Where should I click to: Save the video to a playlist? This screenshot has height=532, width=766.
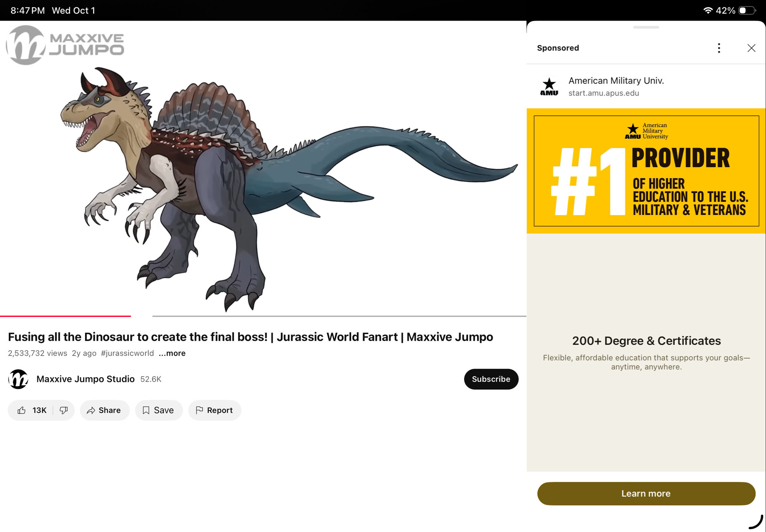click(159, 410)
